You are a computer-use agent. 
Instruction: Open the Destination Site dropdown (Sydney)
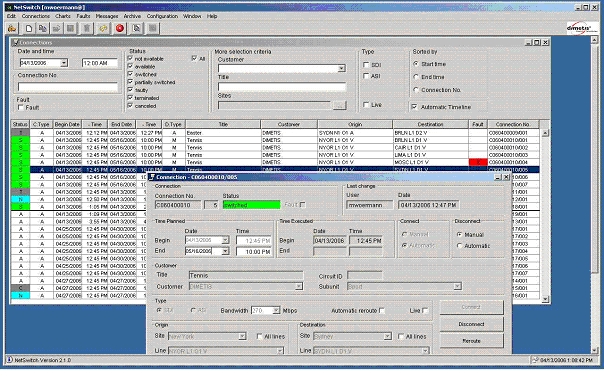click(388, 336)
